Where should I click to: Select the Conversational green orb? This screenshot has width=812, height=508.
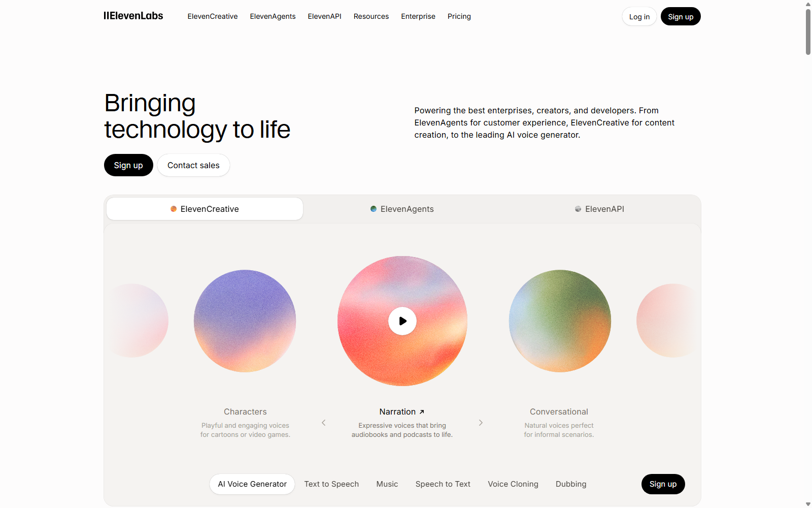(560, 321)
